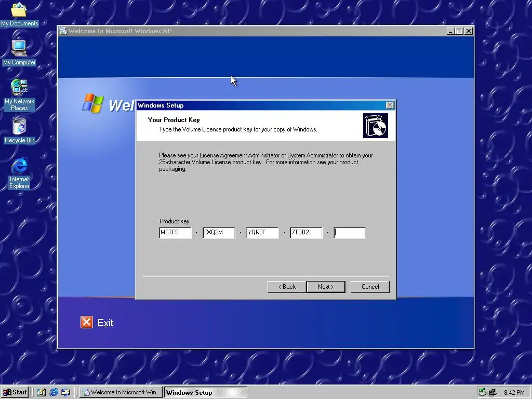Click the Outlook Express quick launch icon

pos(65,392)
